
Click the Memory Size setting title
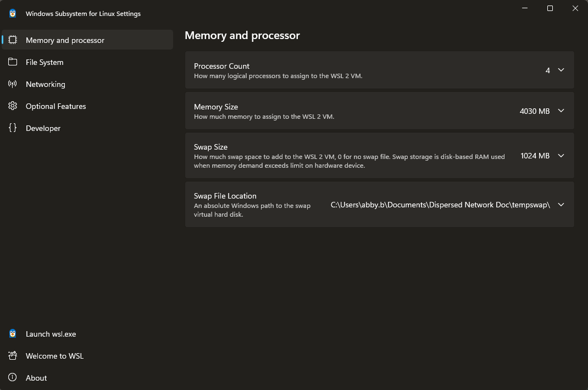coord(216,107)
